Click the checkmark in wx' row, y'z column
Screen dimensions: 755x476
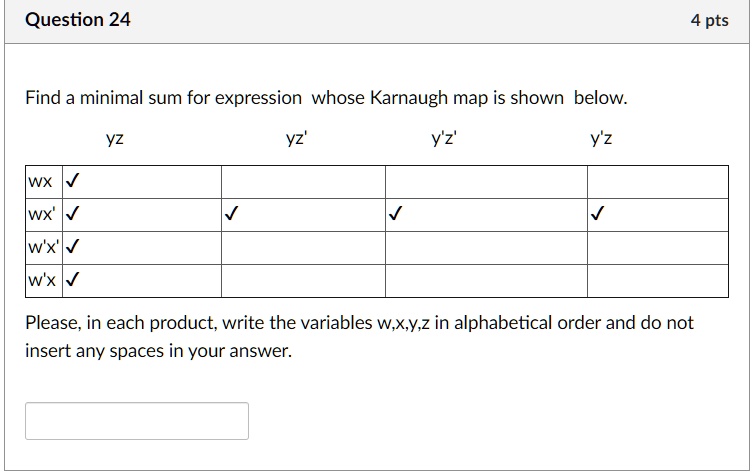point(597,213)
